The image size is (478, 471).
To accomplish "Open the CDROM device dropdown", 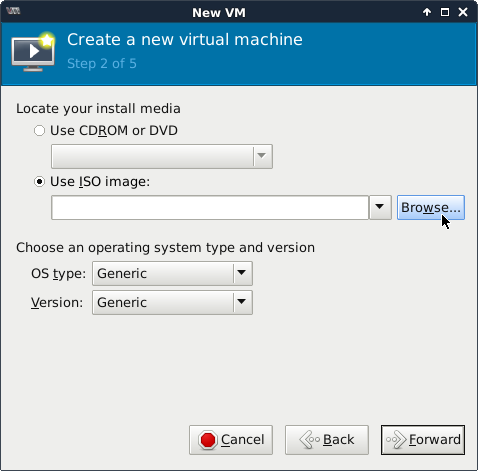I will click(x=162, y=156).
